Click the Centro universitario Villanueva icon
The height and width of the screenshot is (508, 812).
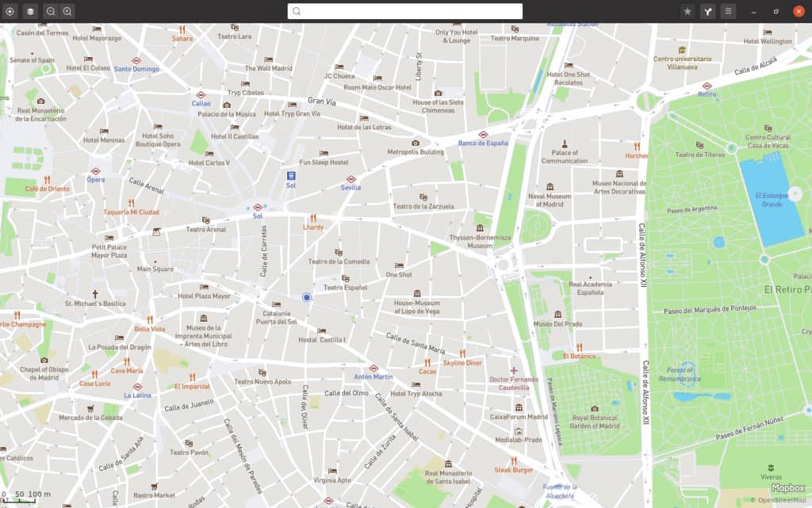682,50
